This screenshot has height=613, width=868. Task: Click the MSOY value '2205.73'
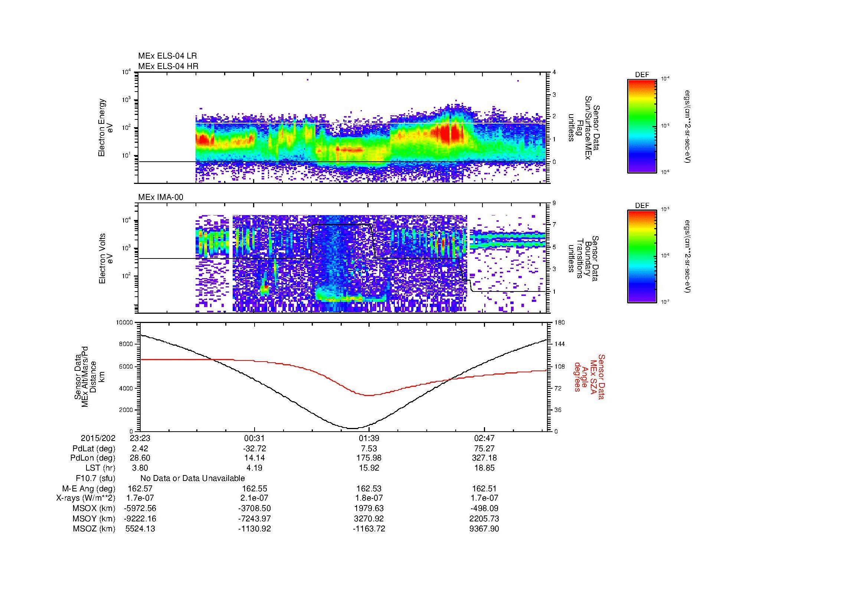click(x=484, y=519)
